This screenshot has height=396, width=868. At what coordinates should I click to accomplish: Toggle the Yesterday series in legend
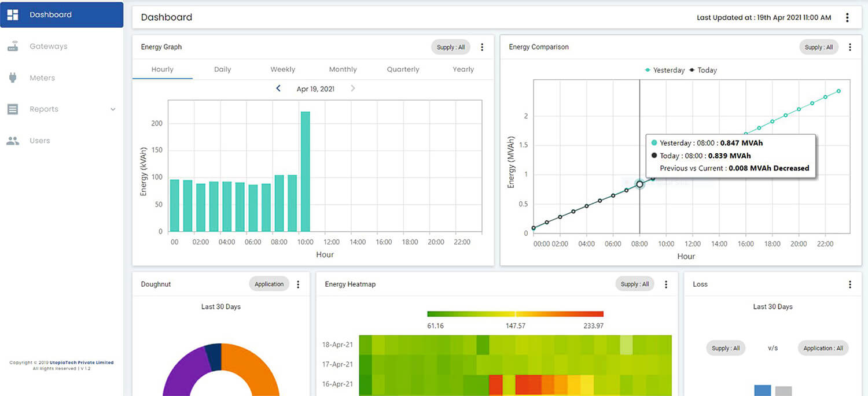click(665, 70)
